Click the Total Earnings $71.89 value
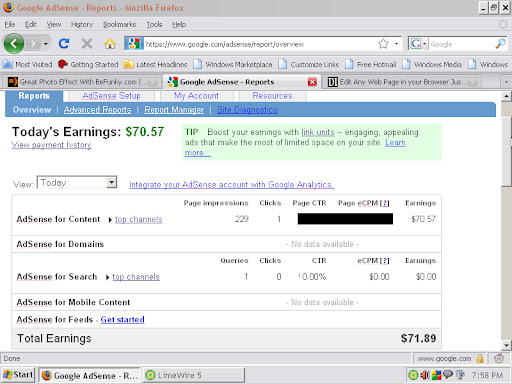The image size is (512, 384). [418, 338]
